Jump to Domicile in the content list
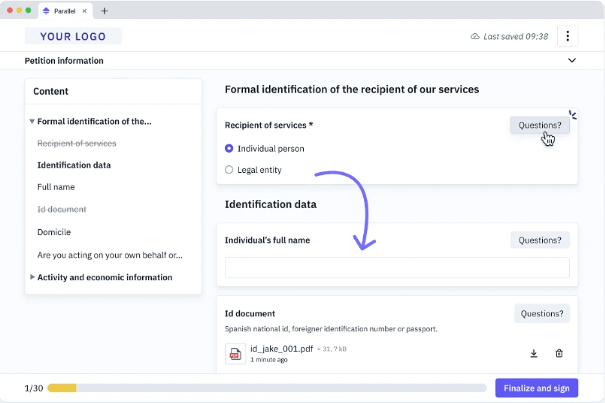The height and width of the screenshot is (403, 605). pos(54,232)
